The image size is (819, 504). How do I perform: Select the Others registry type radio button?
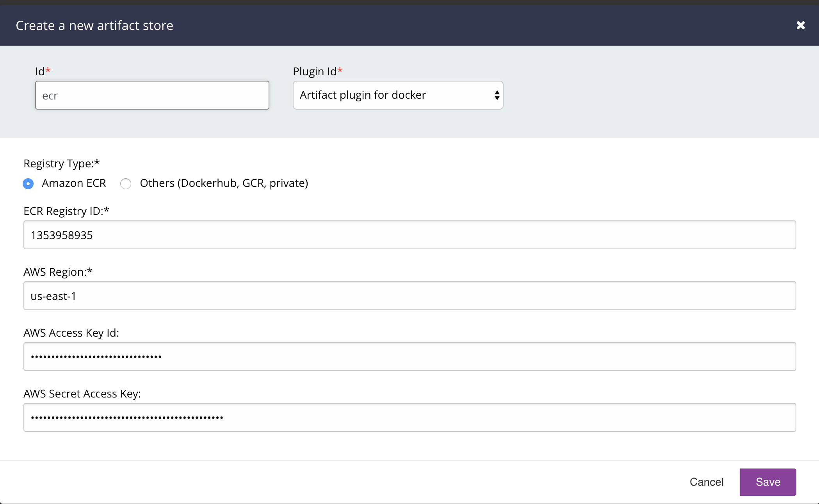click(x=126, y=183)
